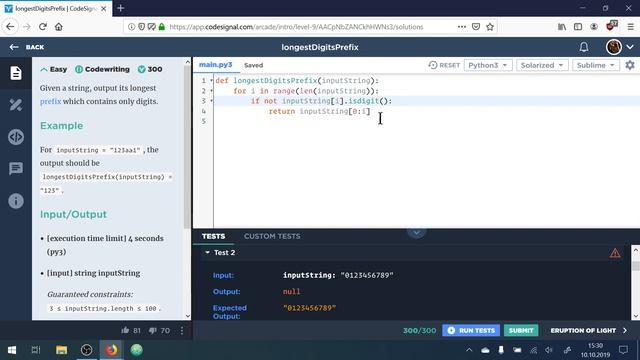Open the Python3 language dropdown
Image resolution: width=640 pixels, height=360 pixels.
(488, 65)
